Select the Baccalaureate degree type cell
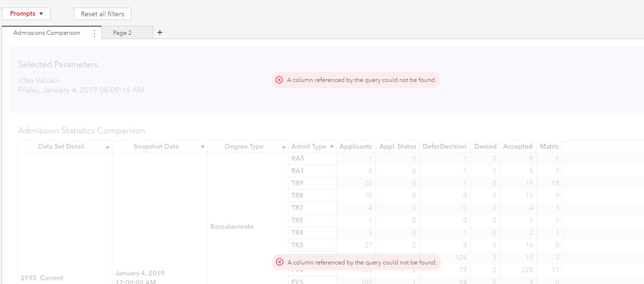Viewport: 644px width, 284px height. click(232, 227)
